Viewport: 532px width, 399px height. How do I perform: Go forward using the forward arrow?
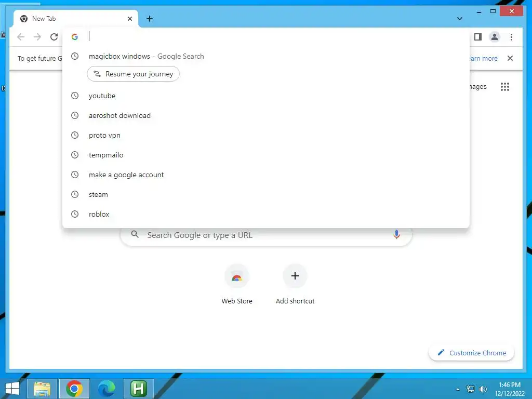[37, 37]
